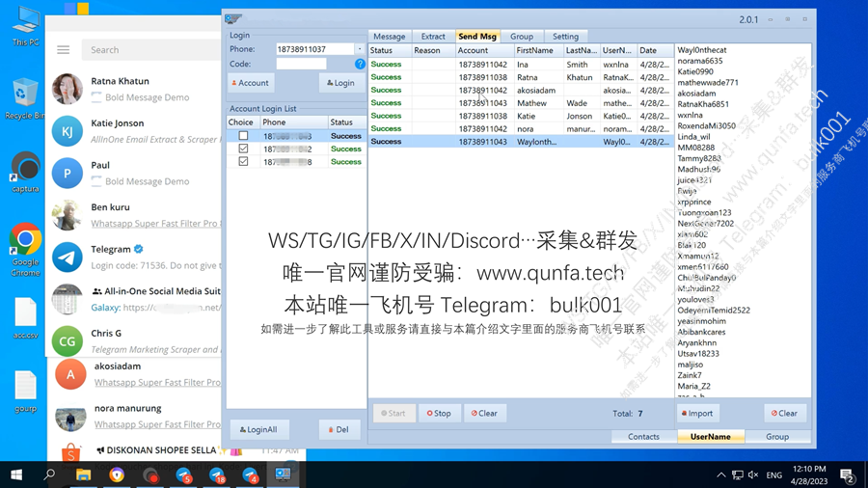The height and width of the screenshot is (488, 868).
Task: Click the disabled Start button
Action: (393, 414)
